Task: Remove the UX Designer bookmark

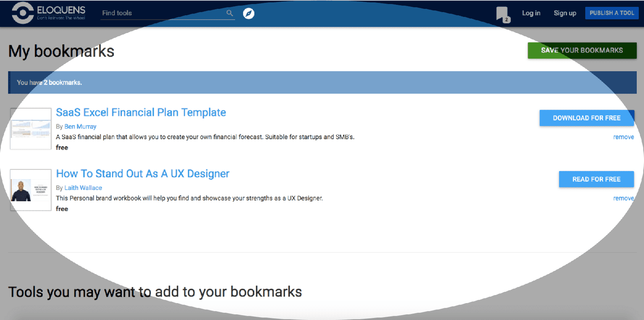Action: click(623, 198)
